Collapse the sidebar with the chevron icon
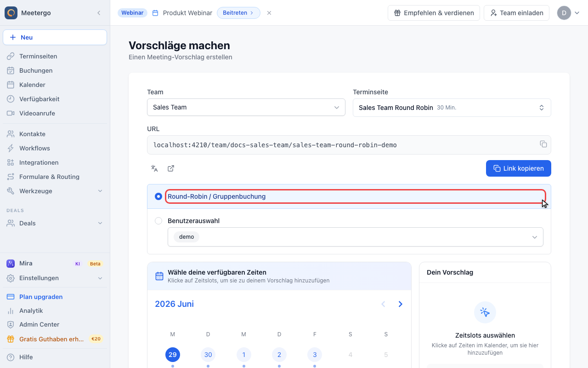 click(99, 13)
